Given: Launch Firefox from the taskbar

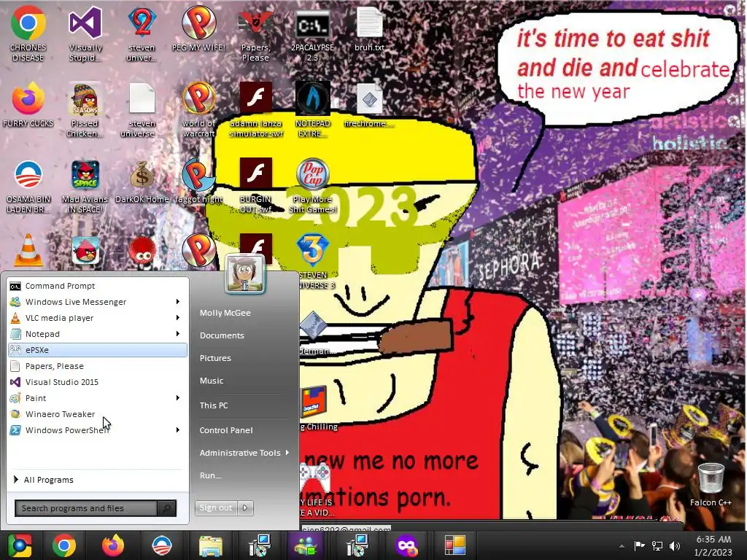Looking at the screenshot, I should (113, 545).
